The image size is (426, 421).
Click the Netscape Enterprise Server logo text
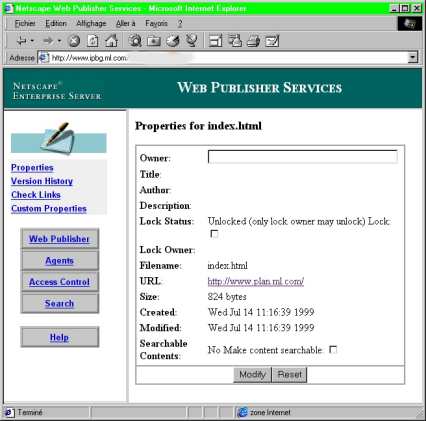tap(57, 91)
